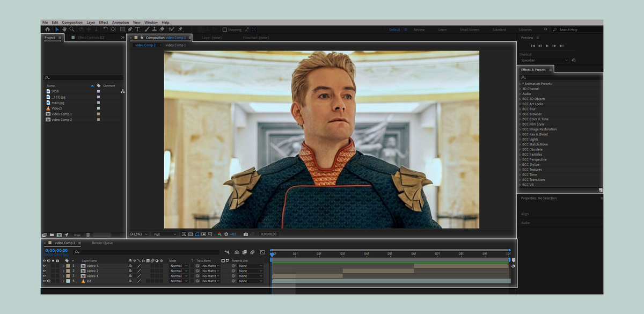
Task: Switch to the Render Queue tab
Action: point(102,243)
